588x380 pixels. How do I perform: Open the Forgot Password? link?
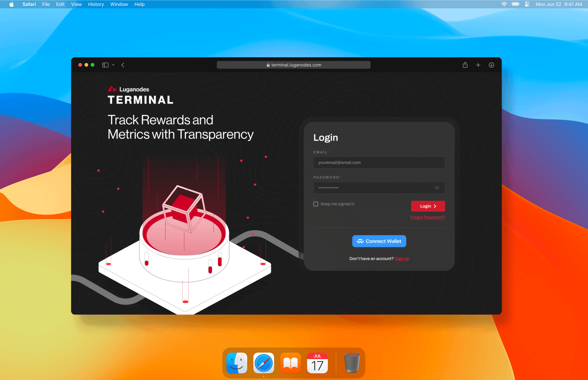(x=428, y=217)
